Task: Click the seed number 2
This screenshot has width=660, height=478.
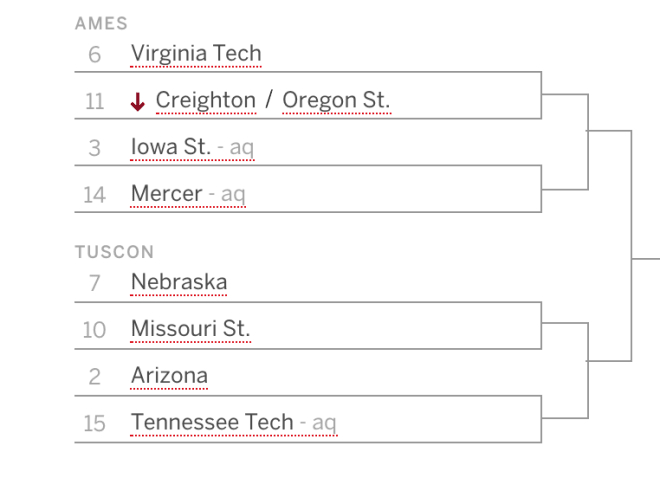Action: pos(94,377)
